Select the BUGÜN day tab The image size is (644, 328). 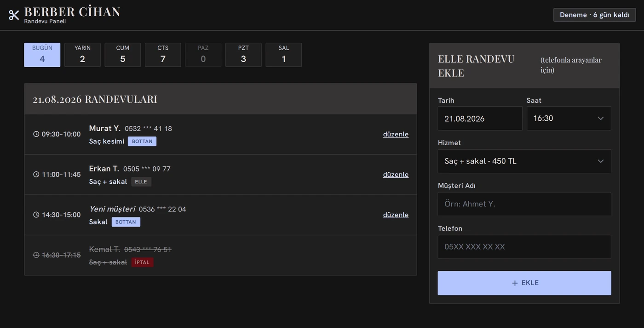tap(42, 55)
